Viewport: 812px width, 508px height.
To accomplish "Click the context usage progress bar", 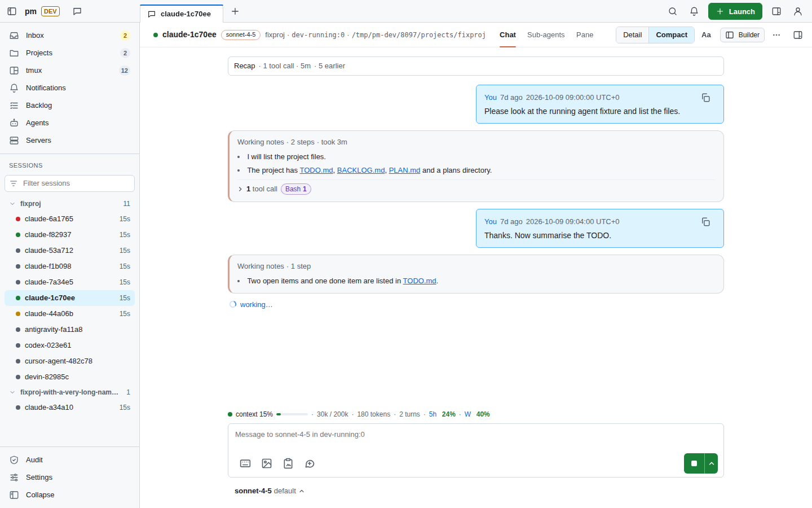I will coord(292,414).
